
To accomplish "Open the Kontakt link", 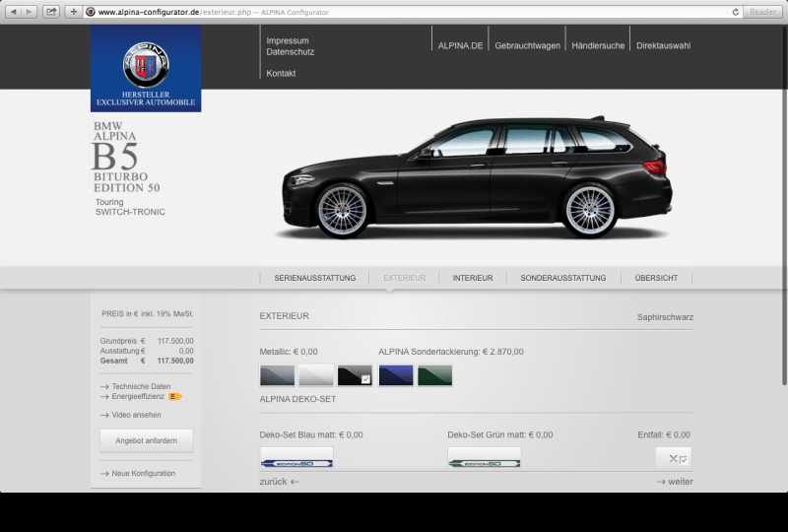I will coord(281,74).
